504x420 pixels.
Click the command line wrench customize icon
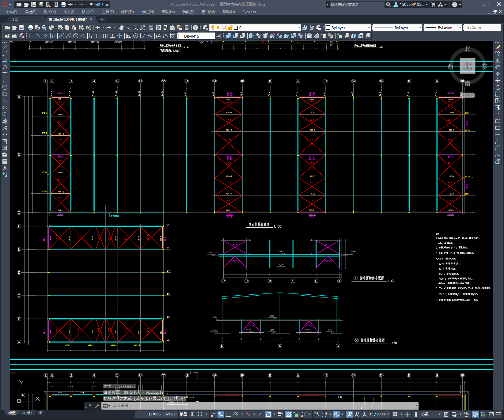point(97,406)
